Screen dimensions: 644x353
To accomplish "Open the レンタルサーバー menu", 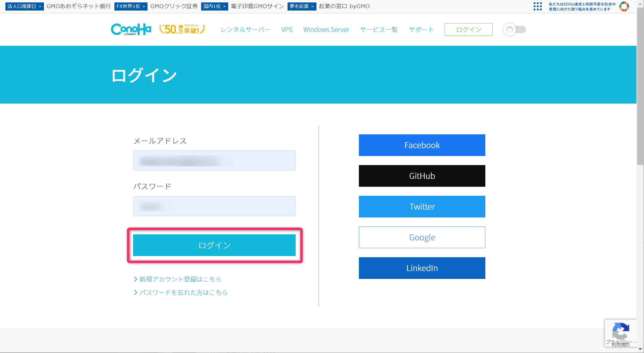I will point(245,30).
